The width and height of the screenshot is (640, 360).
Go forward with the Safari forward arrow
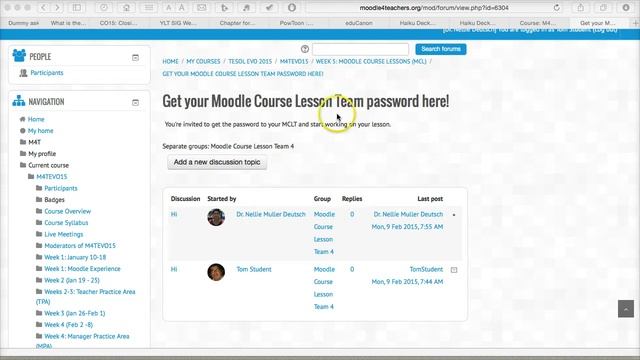[58, 8]
